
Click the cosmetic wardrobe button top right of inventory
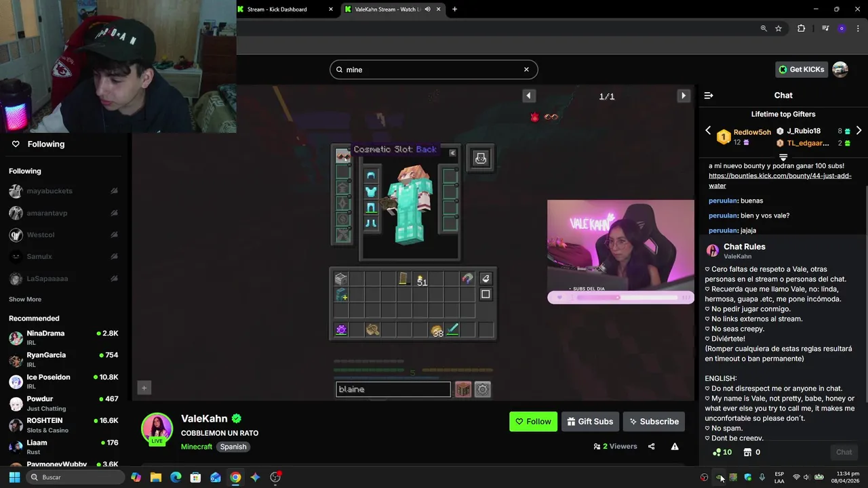481,158
